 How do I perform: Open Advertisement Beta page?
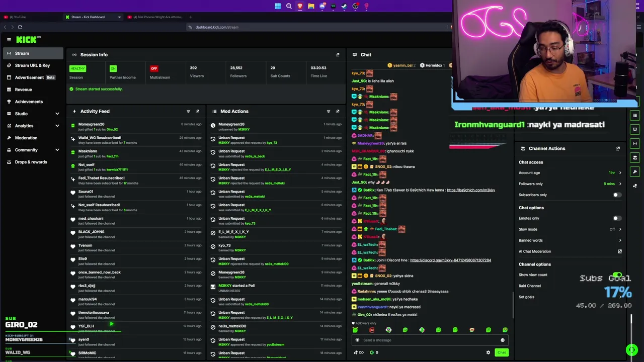click(x=33, y=77)
